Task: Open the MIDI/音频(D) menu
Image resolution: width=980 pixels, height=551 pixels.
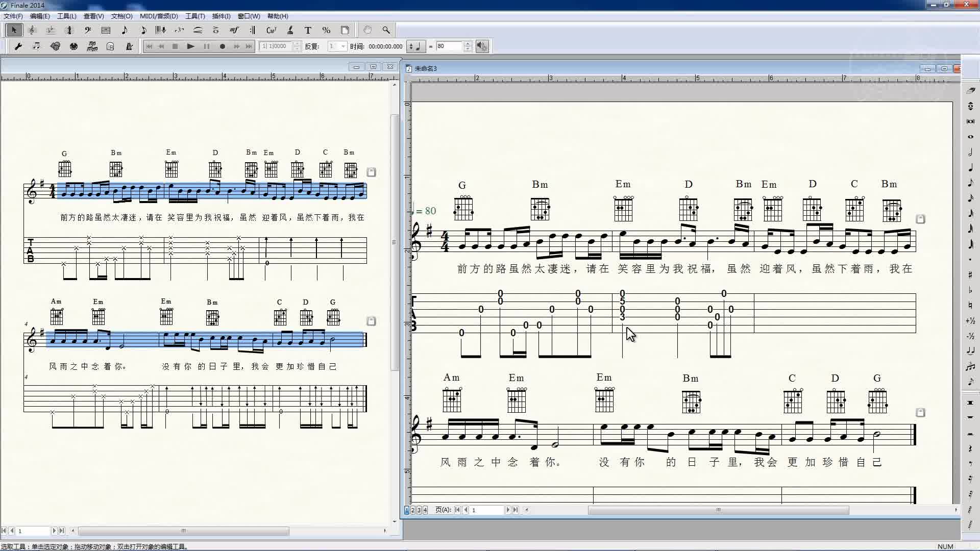Action: coord(159,16)
